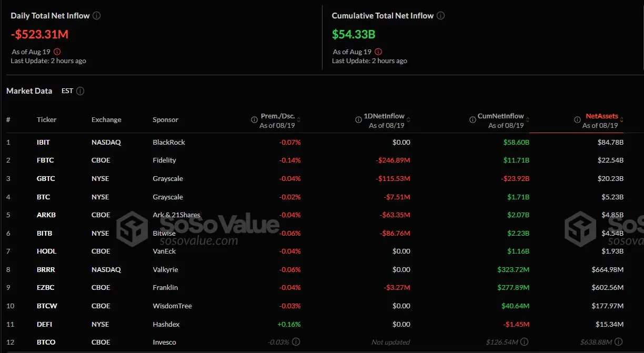This screenshot has height=353, width=644.
Task: Click the red NetAssets column header
Action: tap(602, 116)
